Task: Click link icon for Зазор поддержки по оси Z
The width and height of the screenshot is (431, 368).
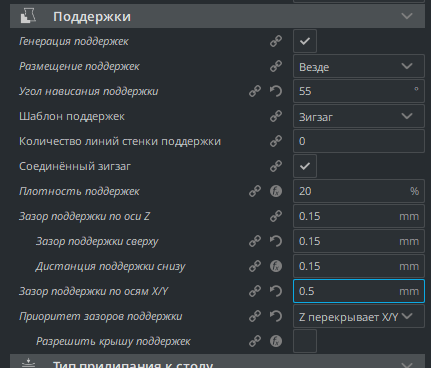Action: [276, 216]
